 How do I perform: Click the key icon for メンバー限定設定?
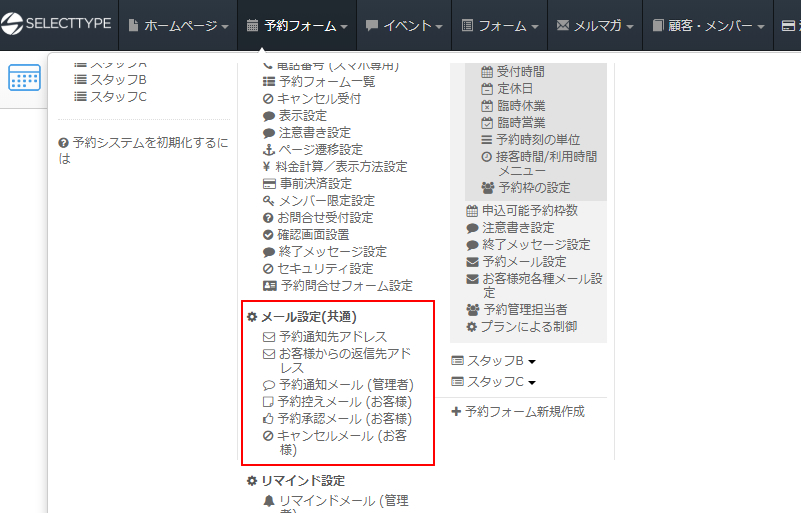coord(268,201)
